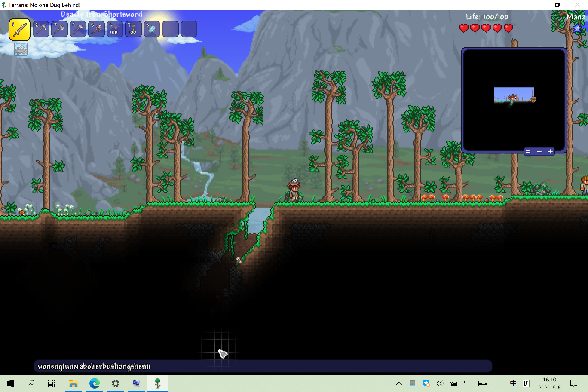Open the touch keyboard from the tray
588x392 pixels.
[483, 383]
